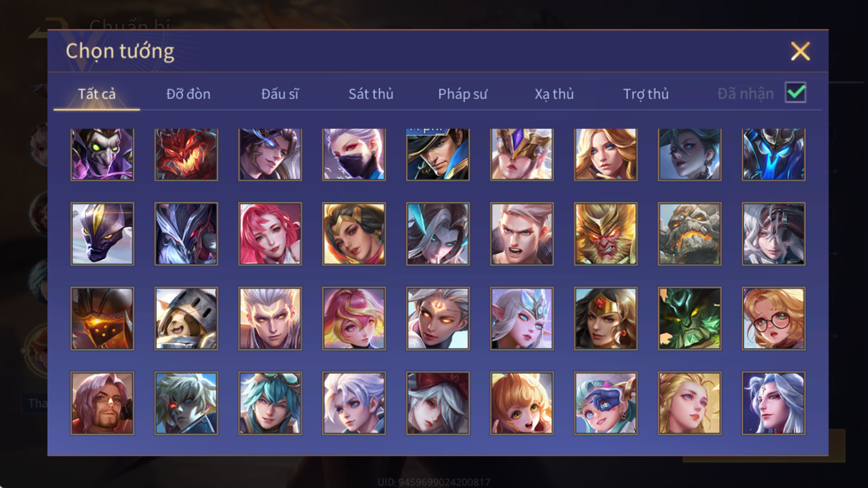The height and width of the screenshot is (488, 868).
Task: Select the girl with round glasses
Action: tap(774, 318)
